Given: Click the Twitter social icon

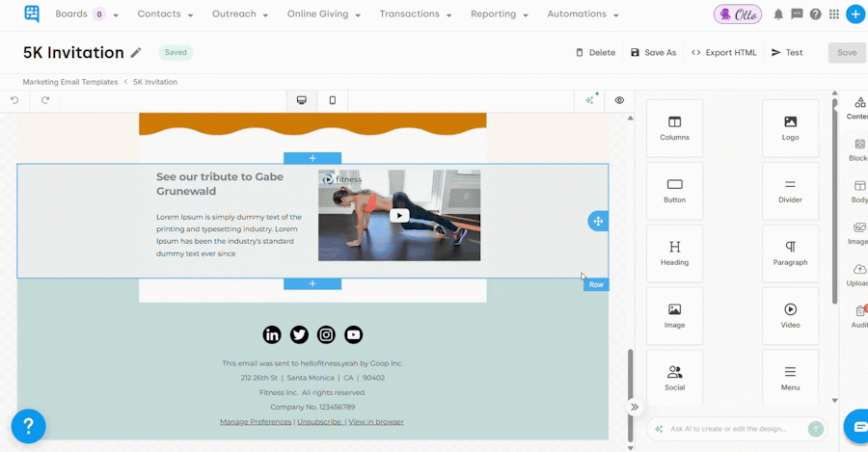Looking at the screenshot, I should (x=299, y=334).
